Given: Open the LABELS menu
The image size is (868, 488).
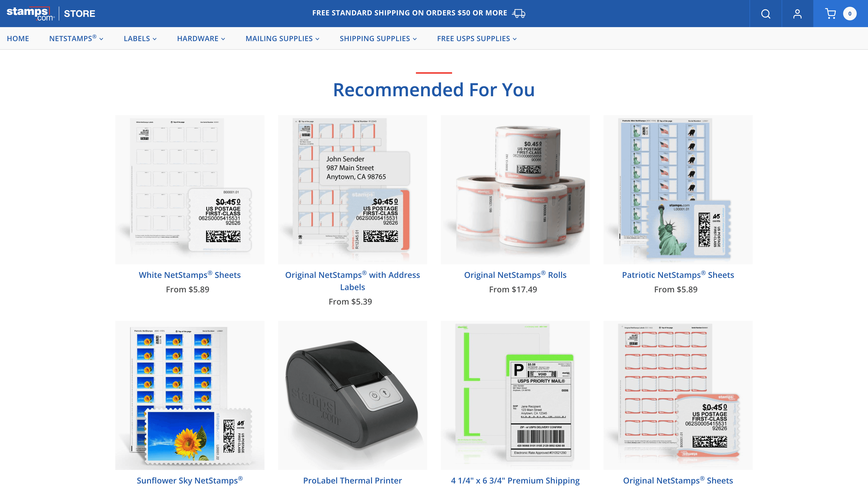Looking at the screenshot, I should 140,38.
